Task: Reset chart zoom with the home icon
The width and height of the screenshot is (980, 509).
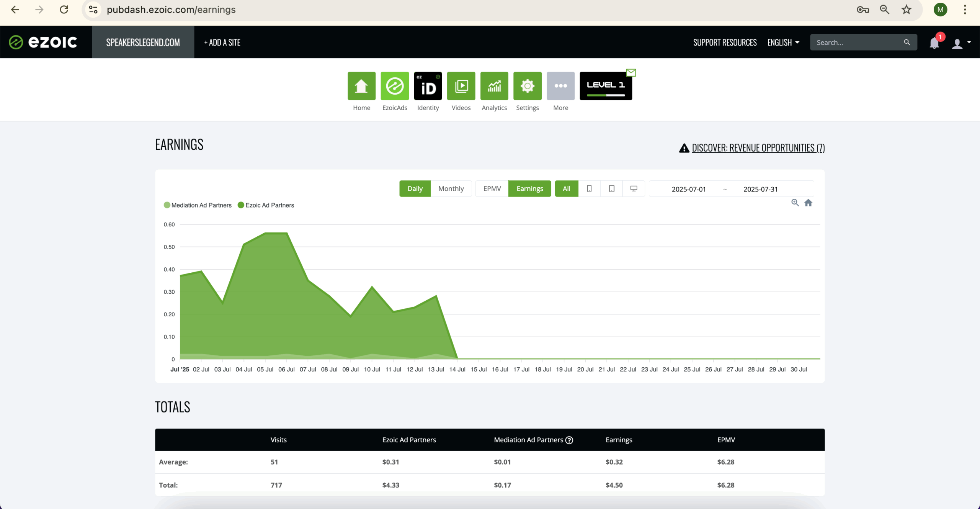Action: pos(808,203)
